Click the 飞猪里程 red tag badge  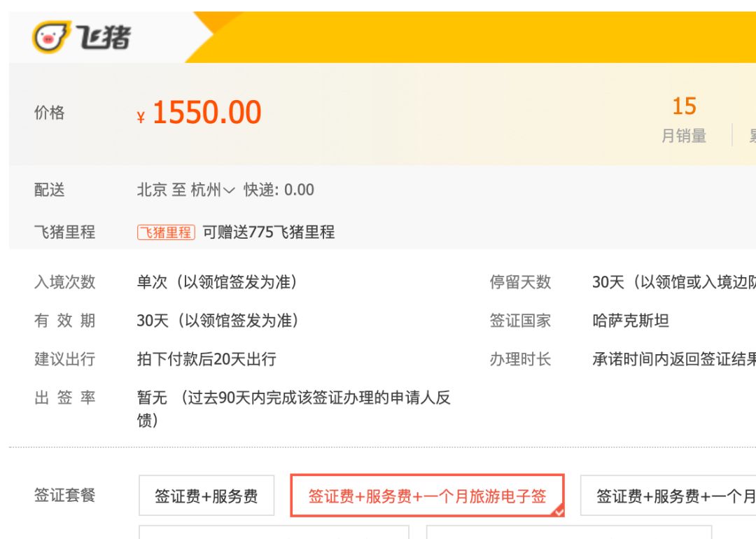coord(166,232)
